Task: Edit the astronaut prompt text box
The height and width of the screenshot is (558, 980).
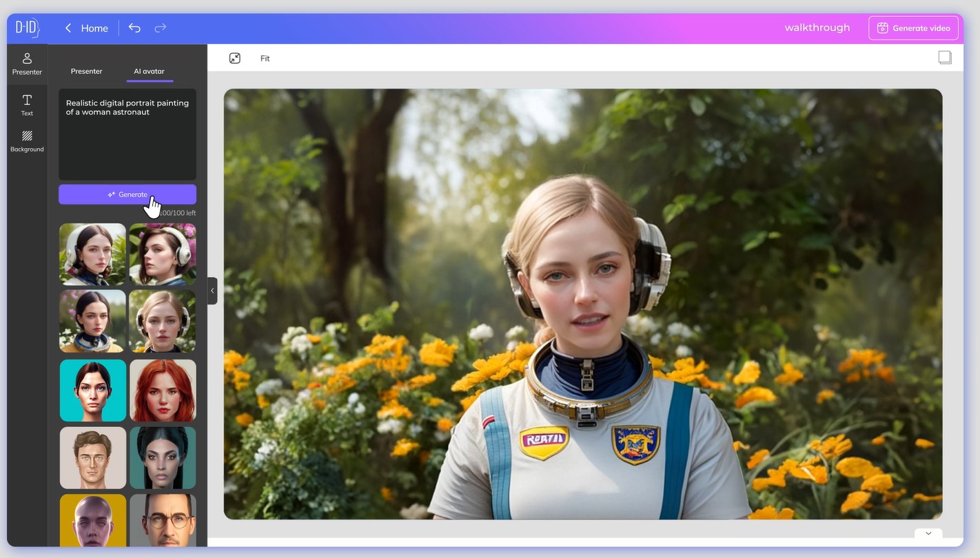Action: pyautogui.click(x=127, y=134)
